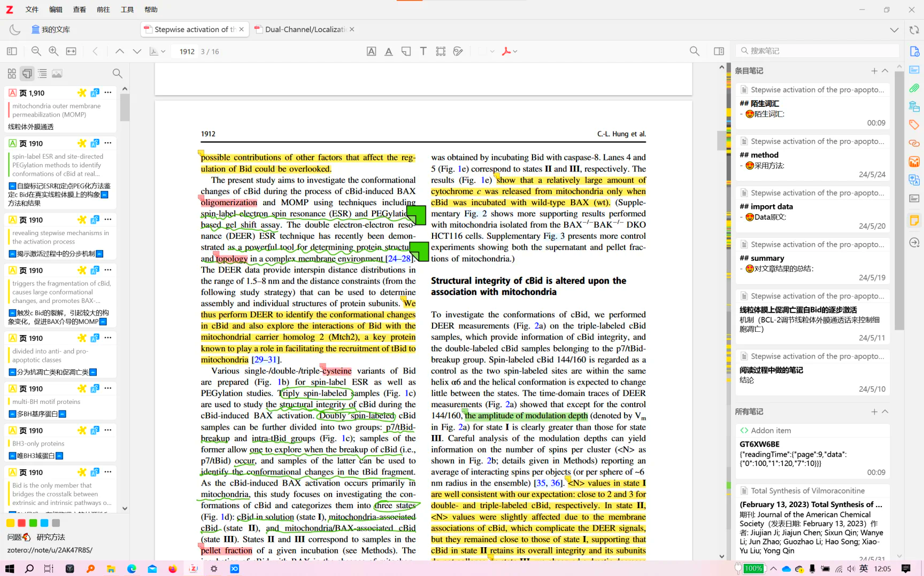This screenshot has height=576, width=924.
Task: Open item info pane icon
Action: tap(914, 51)
